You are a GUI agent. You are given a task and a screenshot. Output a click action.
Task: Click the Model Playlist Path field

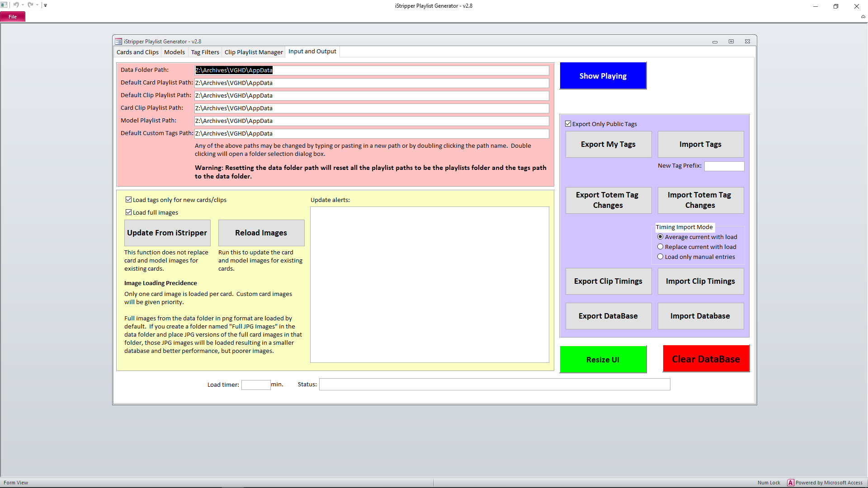point(372,121)
